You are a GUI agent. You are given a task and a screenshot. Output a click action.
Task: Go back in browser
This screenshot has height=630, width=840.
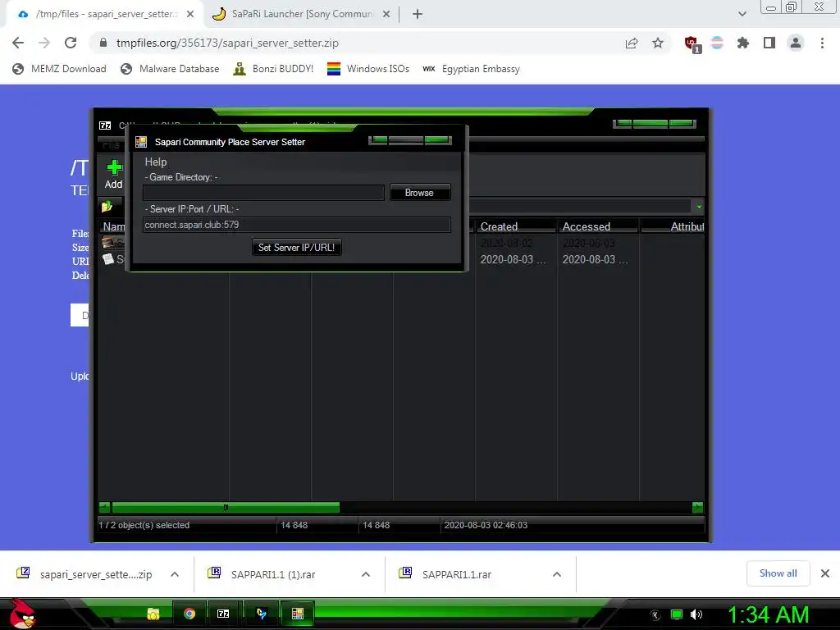(x=18, y=43)
